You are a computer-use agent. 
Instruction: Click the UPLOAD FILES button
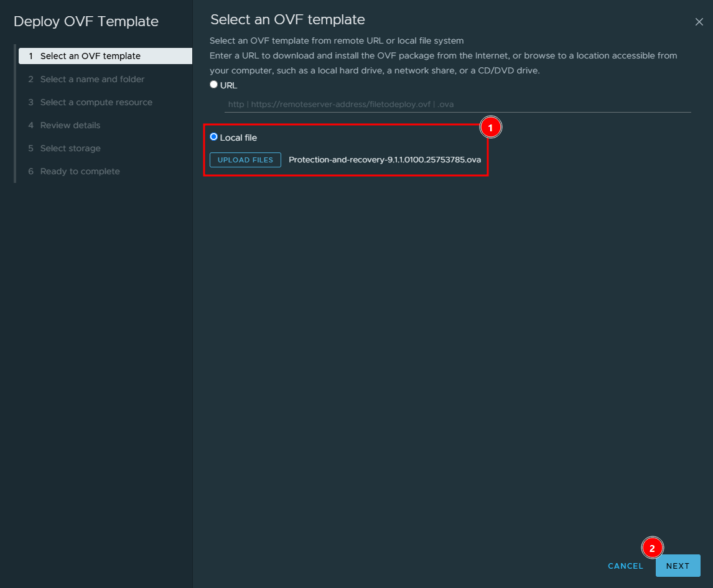pos(245,160)
